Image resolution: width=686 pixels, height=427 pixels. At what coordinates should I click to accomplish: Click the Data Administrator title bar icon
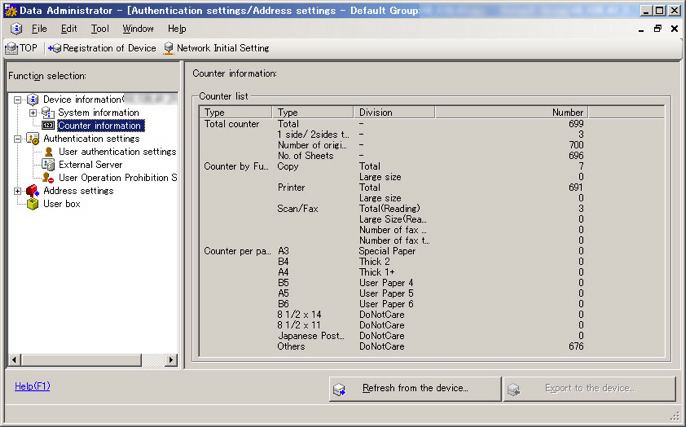click(10, 10)
